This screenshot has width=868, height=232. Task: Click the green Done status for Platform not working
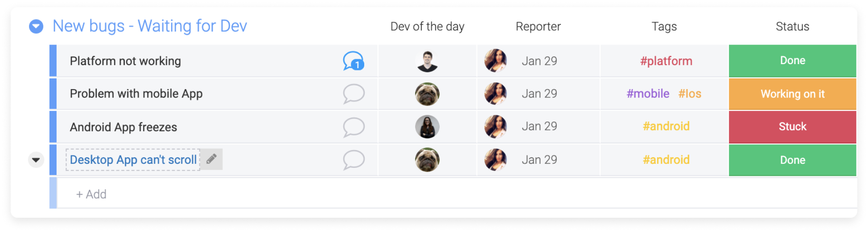click(x=792, y=61)
